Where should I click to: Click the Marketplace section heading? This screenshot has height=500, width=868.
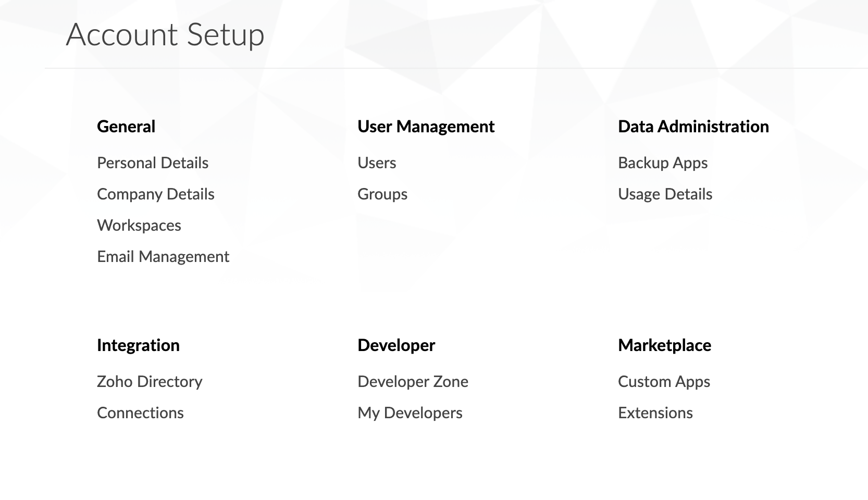[x=664, y=345]
